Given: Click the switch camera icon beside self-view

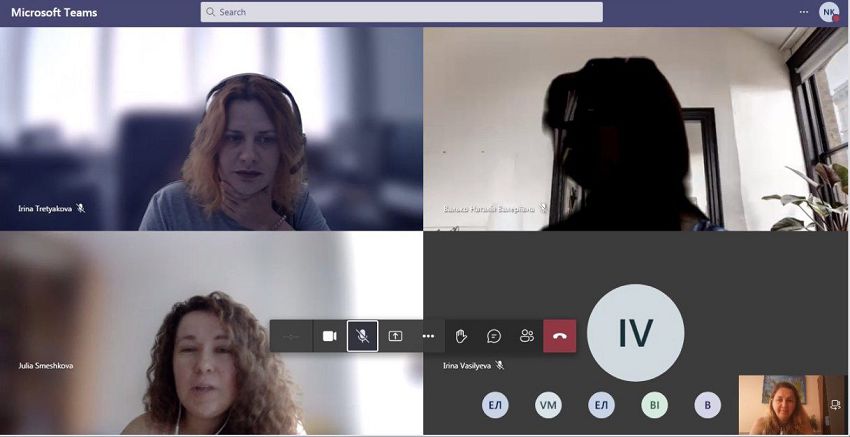Looking at the screenshot, I should coord(835,405).
